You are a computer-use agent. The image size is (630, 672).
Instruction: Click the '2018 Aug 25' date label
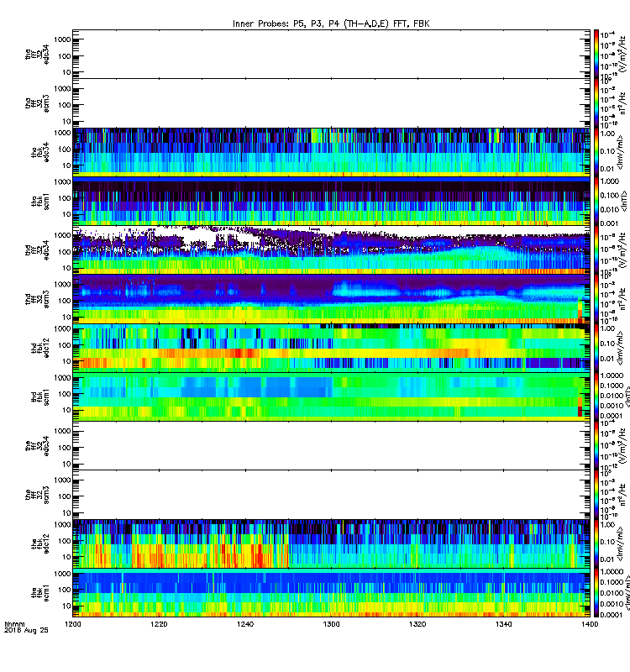pyautogui.click(x=26, y=631)
